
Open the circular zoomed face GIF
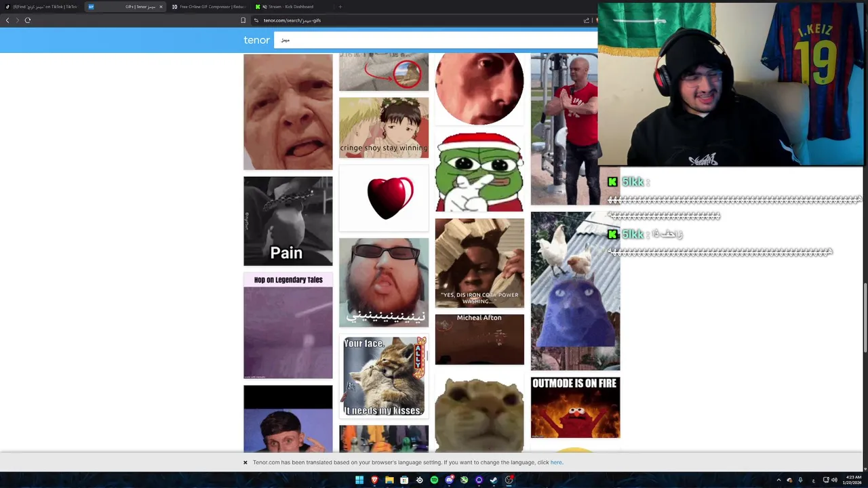tap(479, 89)
